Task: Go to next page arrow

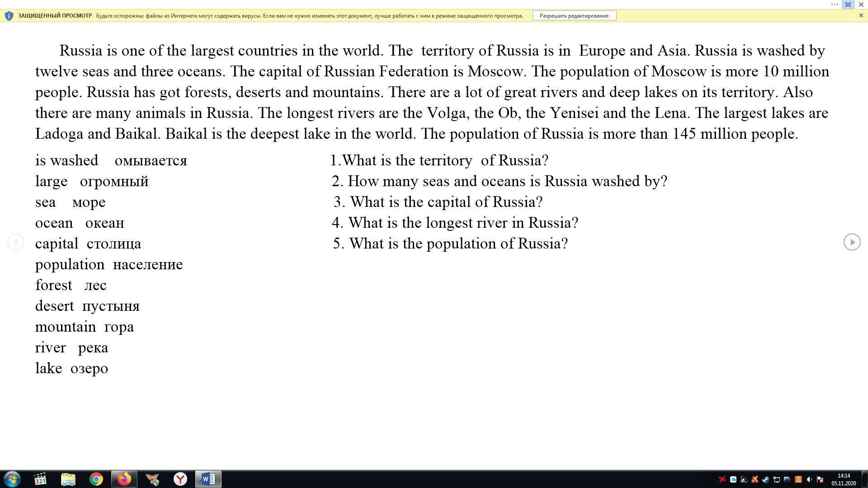Action: (852, 242)
